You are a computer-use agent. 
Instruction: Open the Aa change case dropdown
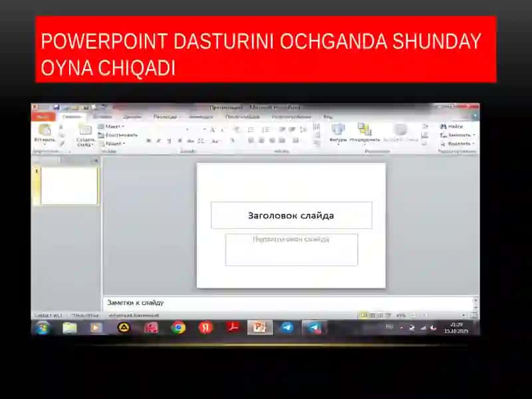(215, 141)
